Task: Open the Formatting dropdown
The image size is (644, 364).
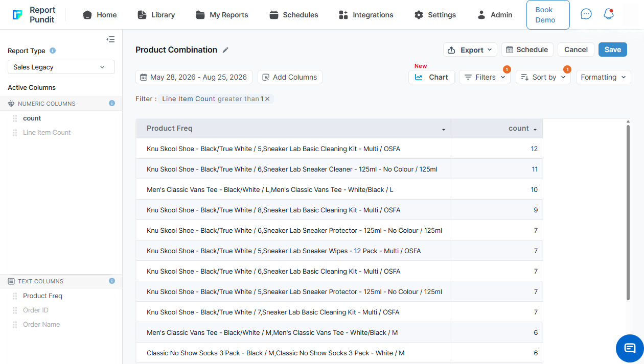Action: click(603, 77)
